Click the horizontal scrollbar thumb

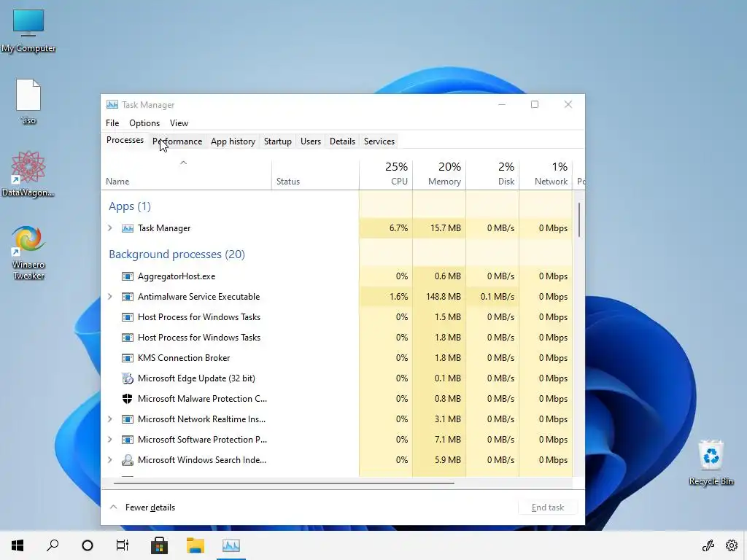(284, 483)
